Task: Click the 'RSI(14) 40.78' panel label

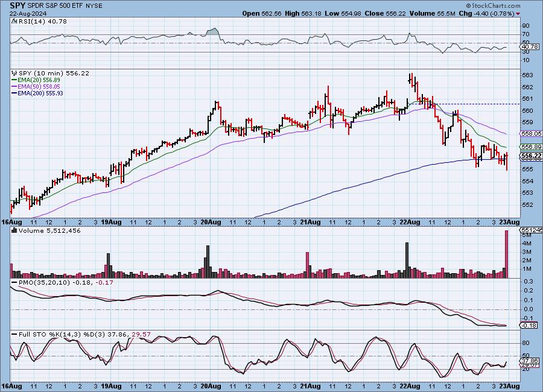Action: 42,22
